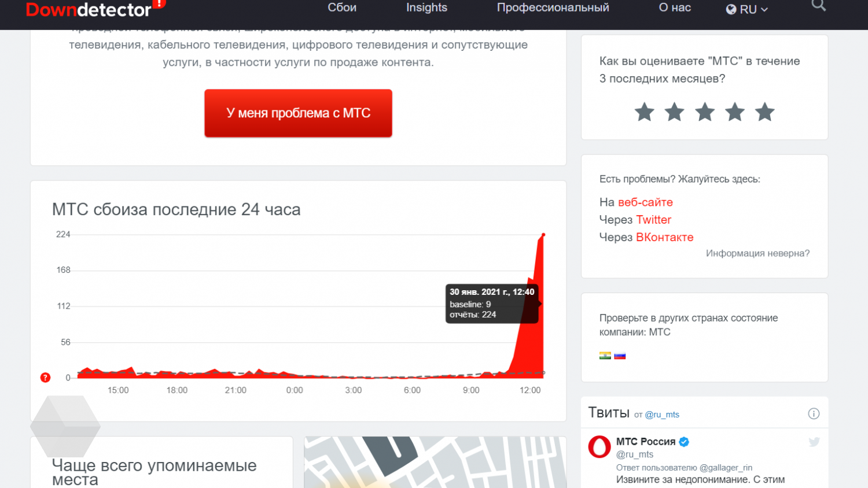Follow the ВКонтакте complaint link
The width and height of the screenshot is (868, 488).
pos(664,237)
